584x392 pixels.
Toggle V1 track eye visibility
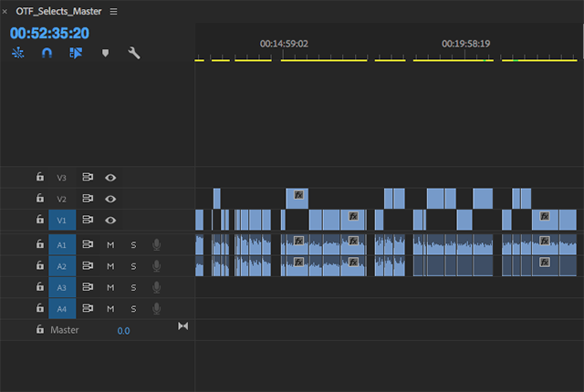click(110, 220)
